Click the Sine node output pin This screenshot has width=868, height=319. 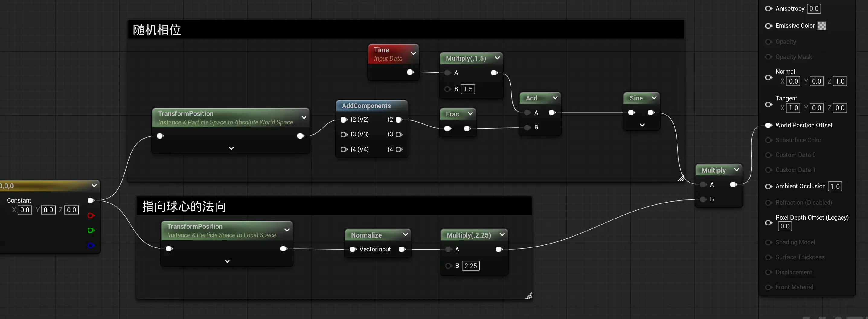651,113
